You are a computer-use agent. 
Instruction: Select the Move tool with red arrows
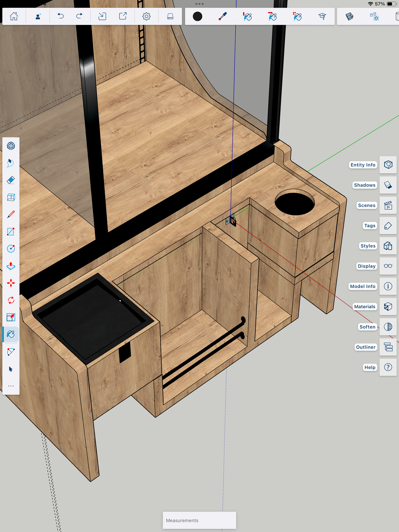click(11, 283)
